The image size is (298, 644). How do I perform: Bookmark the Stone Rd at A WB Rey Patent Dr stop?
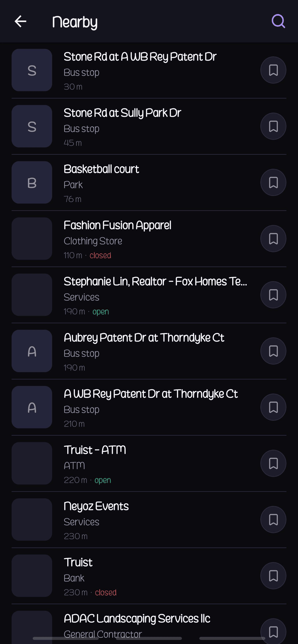tap(273, 70)
